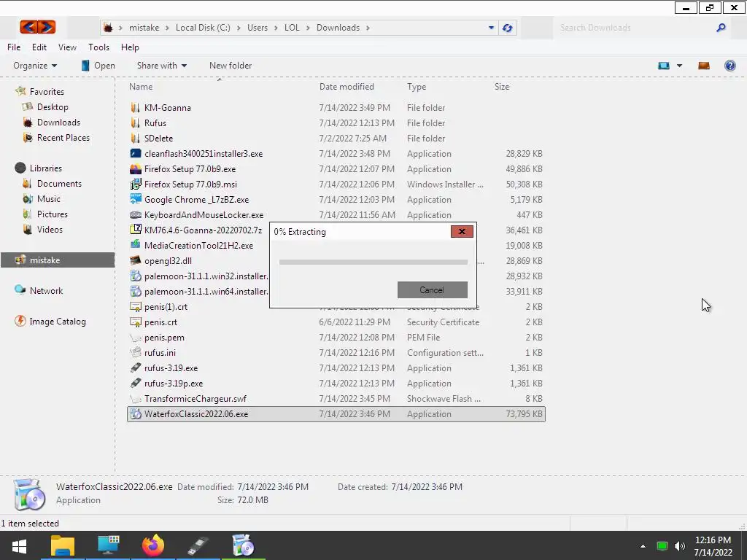Viewport: 747px width, 560px height.
Task: Open the Organize dropdown menu
Action: (35, 66)
